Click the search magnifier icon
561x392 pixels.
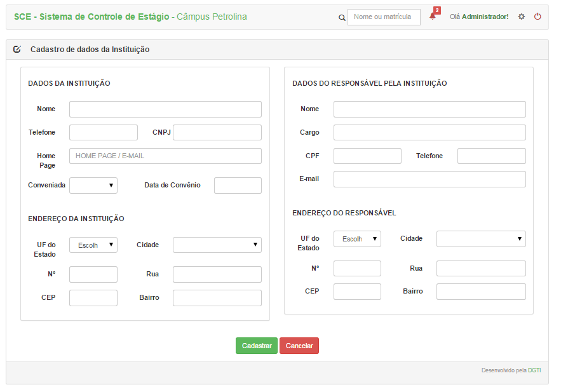(342, 17)
